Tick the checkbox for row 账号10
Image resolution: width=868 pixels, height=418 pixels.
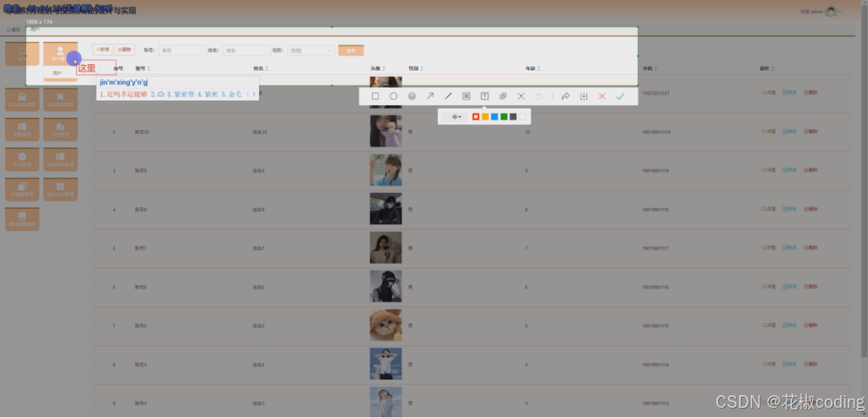97,133
